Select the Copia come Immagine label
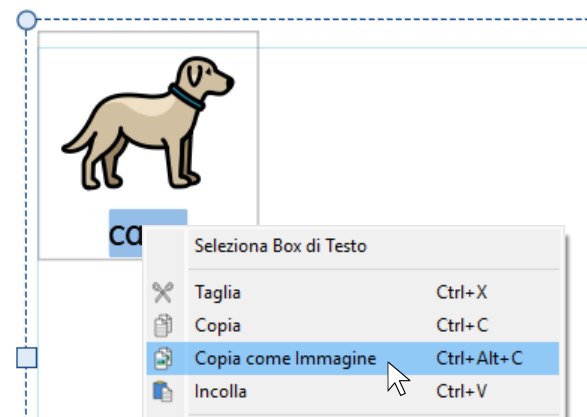 pos(285,359)
